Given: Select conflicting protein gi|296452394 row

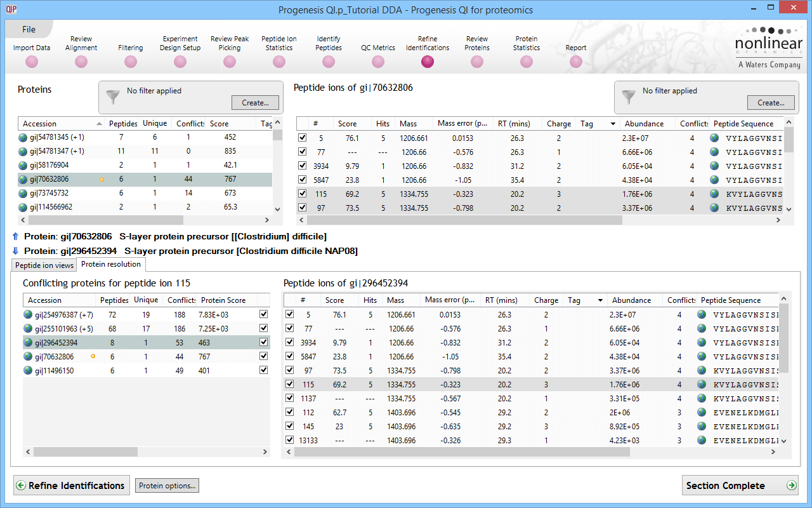Looking at the screenshot, I should (x=147, y=342).
